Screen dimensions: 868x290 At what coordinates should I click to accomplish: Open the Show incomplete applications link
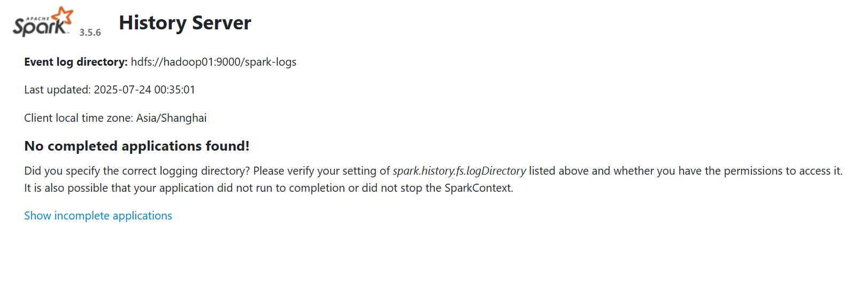[98, 216]
